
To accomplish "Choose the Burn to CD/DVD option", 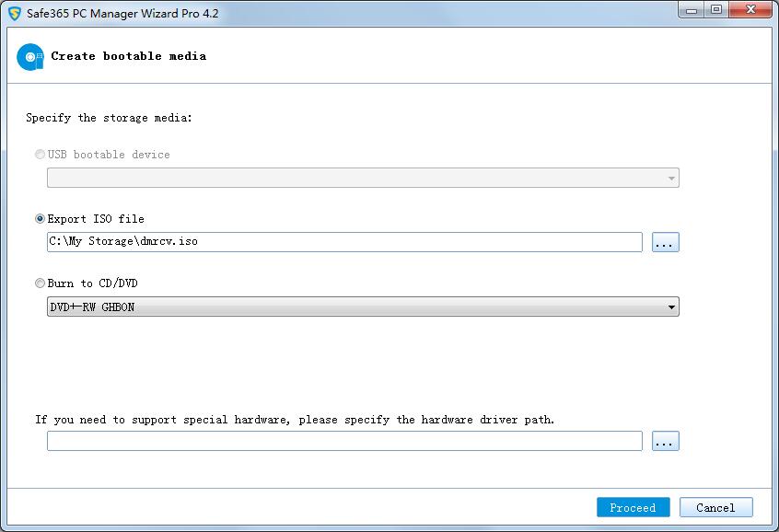I will click(40, 283).
